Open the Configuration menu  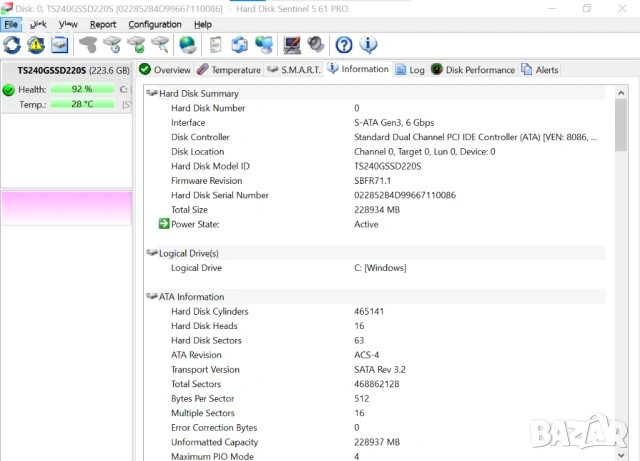tap(155, 24)
